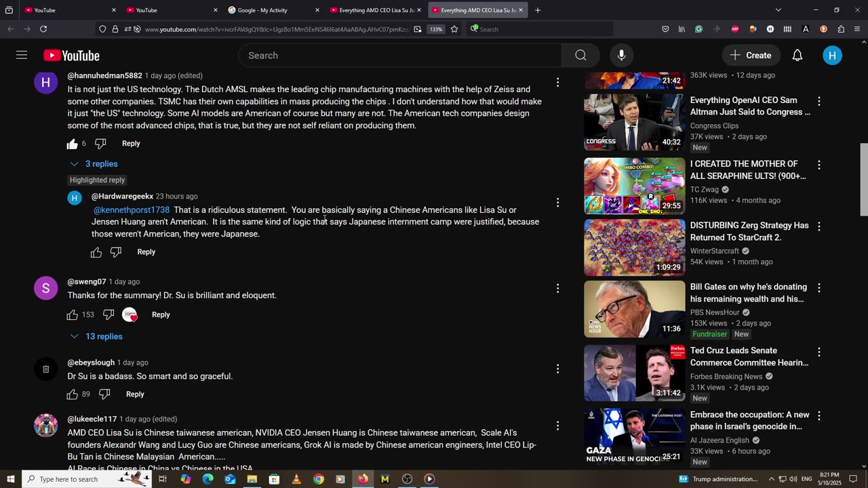Viewport: 868px width, 488px height.
Task: Click the page vertical scrollbar thumb
Action: pyautogui.click(x=863, y=180)
